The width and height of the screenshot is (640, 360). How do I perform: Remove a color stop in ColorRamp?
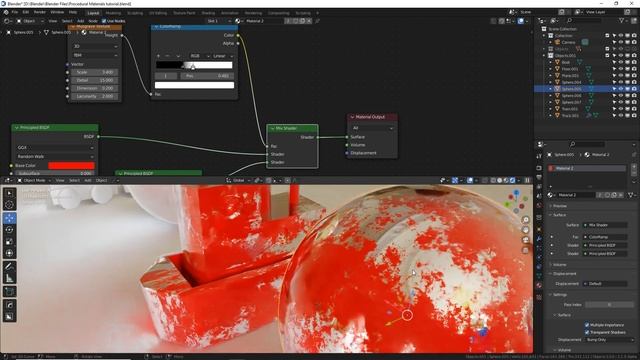(168, 56)
